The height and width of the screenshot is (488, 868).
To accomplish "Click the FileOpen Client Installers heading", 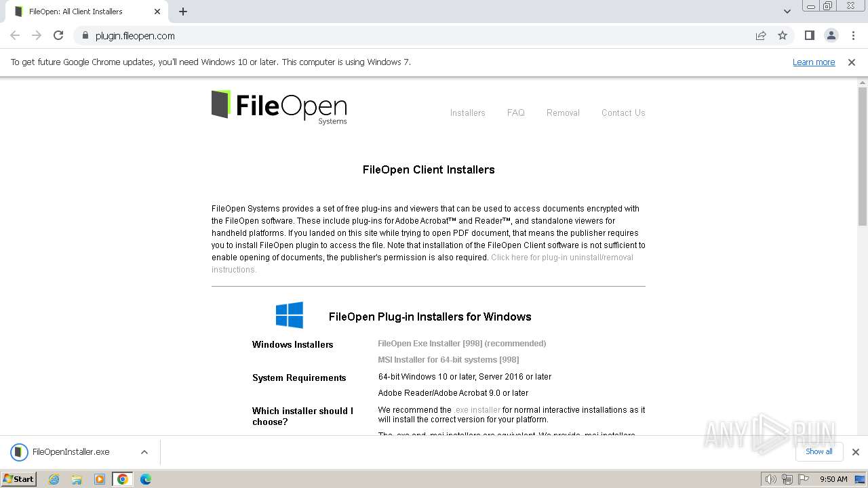I will click(x=429, y=170).
